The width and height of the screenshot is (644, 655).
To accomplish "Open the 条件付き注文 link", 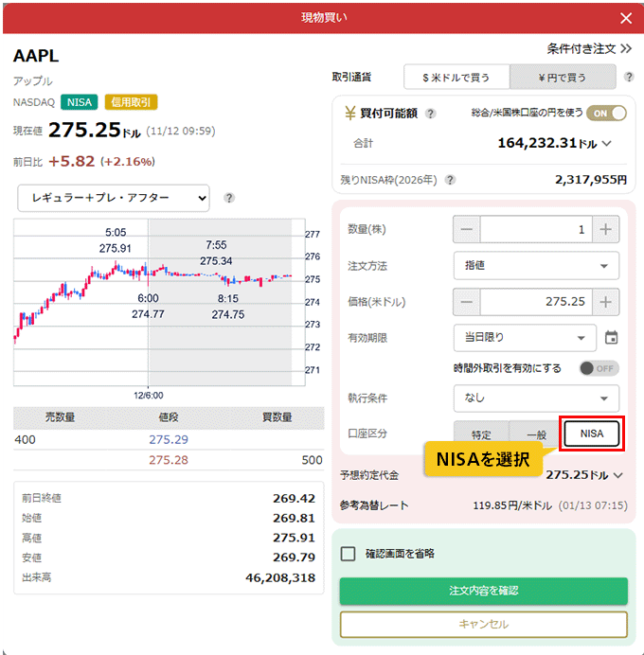I will pos(588,47).
